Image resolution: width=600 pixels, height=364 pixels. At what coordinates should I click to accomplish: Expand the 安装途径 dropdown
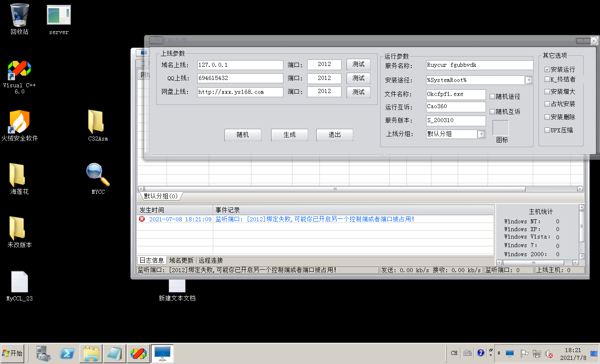click(x=529, y=80)
